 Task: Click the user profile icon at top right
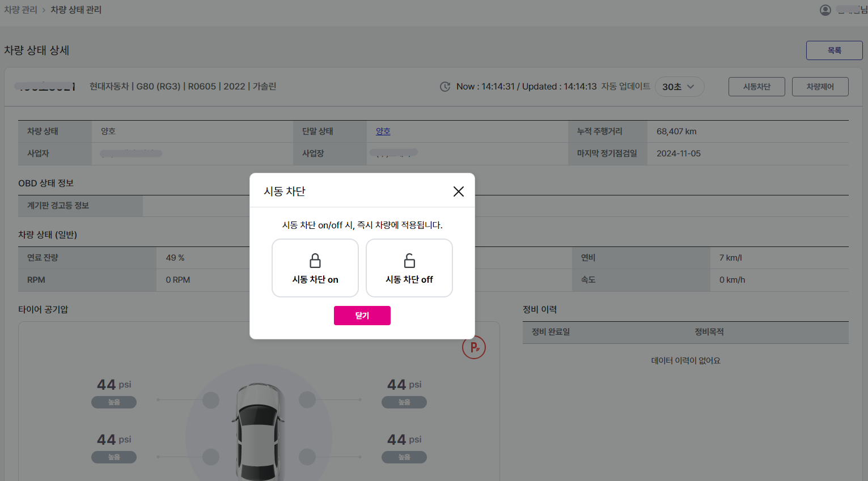[x=825, y=10]
